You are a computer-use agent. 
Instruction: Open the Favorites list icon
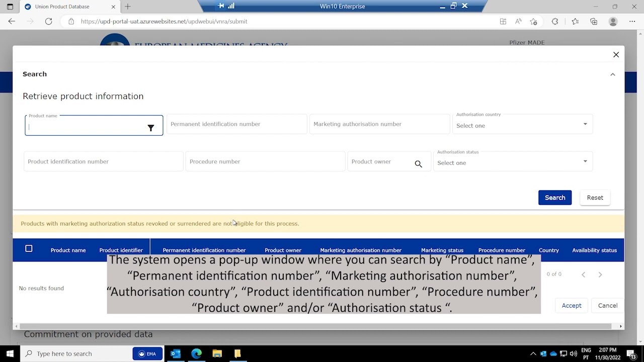[575, 21]
